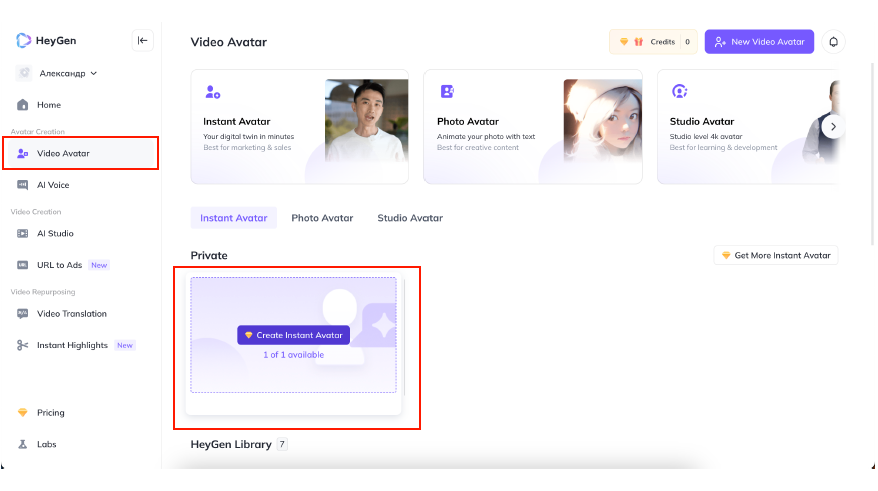Click the Photo Avatar card icon
The width and height of the screenshot is (878, 491).
(x=447, y=91)
